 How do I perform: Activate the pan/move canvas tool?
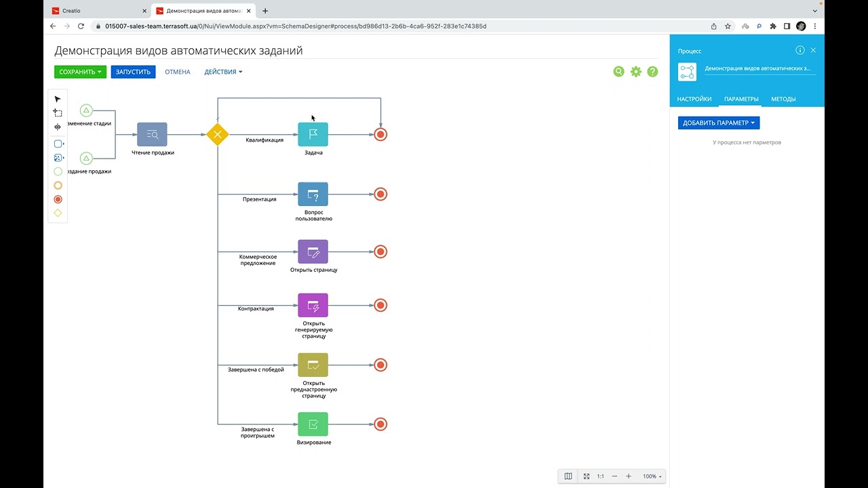point(58,127)
